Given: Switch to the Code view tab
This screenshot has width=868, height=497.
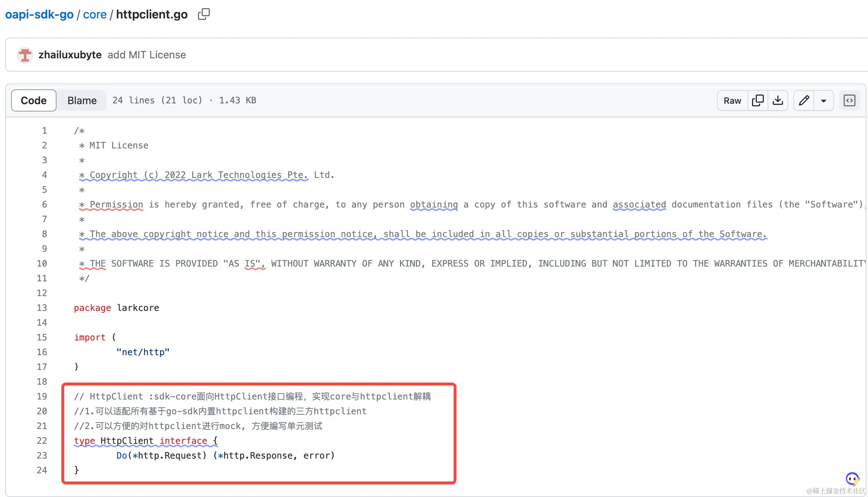Looking at the screenshot, I should 34,100.
